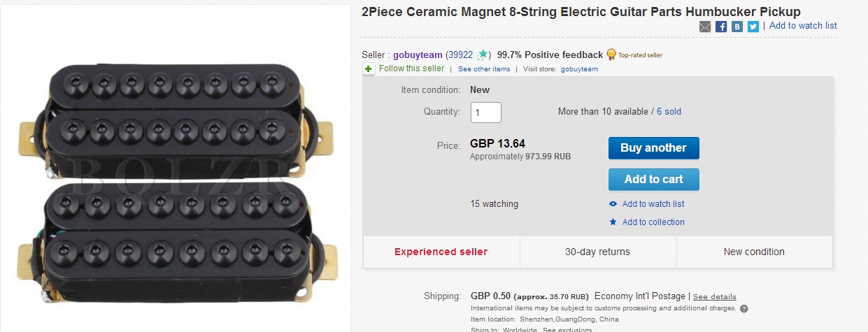
Task: Visit the gobuyteam store link
Action: pyautogui.click(x=579, y=69)
